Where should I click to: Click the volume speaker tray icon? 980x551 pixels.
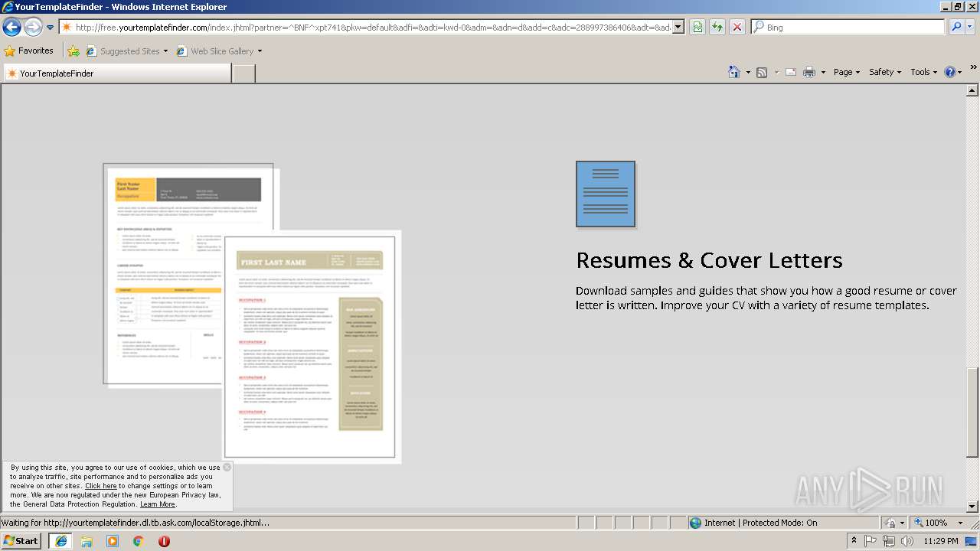(907, 541)
